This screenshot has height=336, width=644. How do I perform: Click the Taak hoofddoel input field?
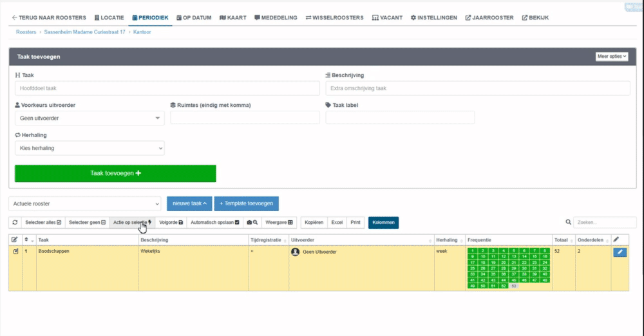(x=166, y=88)
